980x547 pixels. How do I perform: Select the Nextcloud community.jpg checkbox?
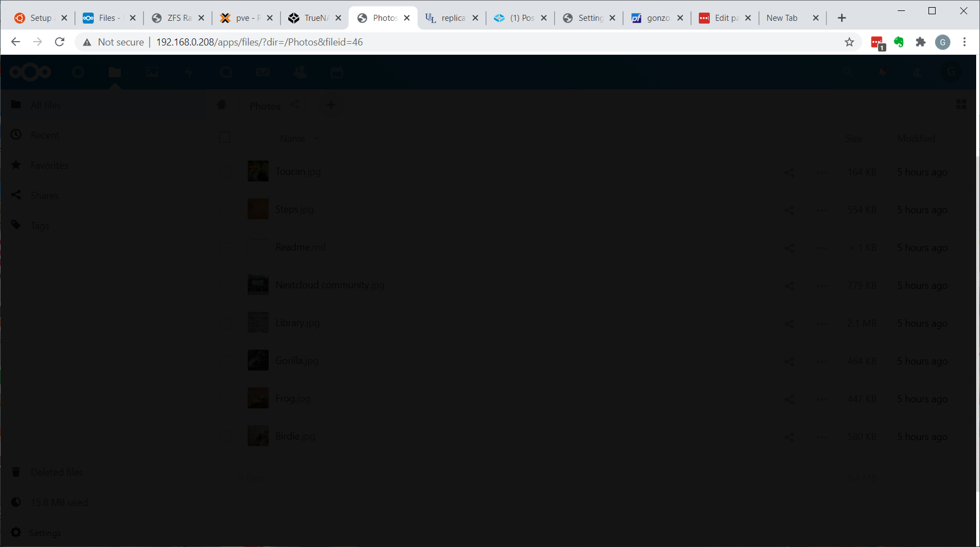225,286
